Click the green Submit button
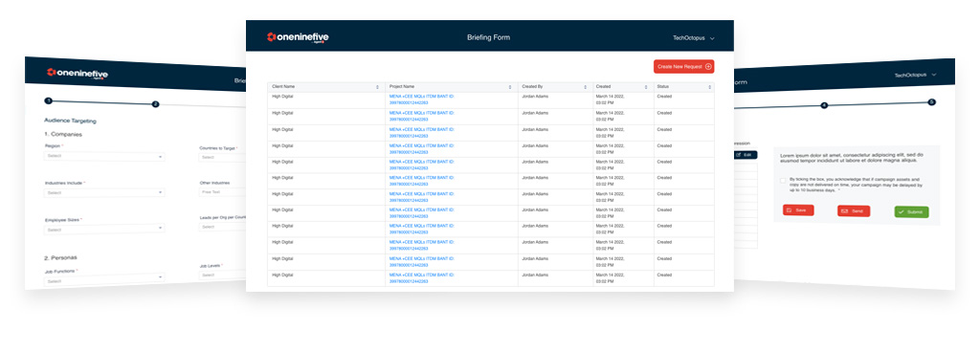 tap(911, 212)
